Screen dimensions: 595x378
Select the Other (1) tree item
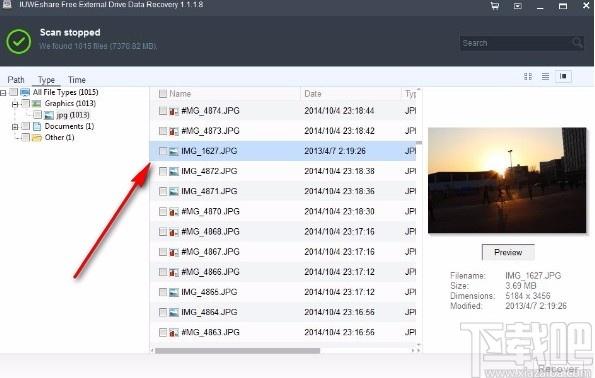point(59,137)
